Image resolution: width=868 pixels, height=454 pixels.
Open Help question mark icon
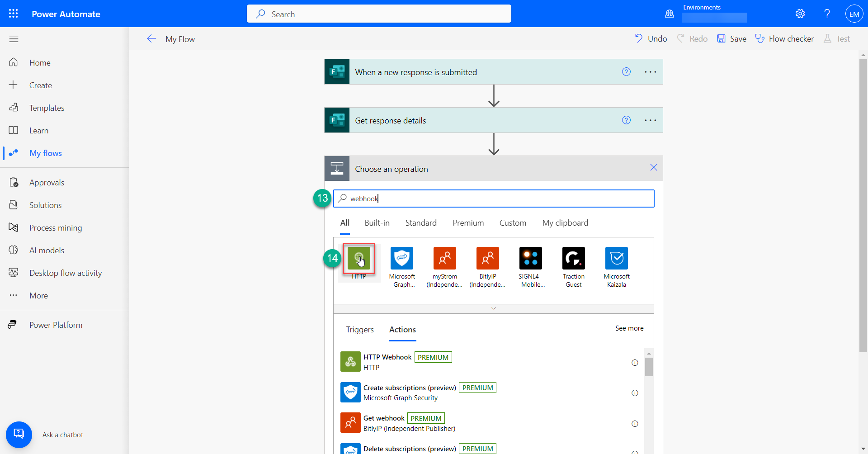pyautogui.click(x=827, y=14)
